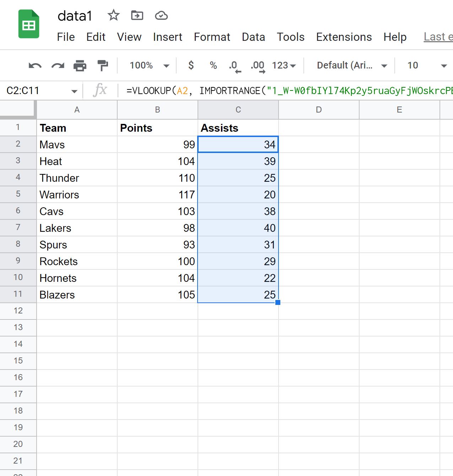Select the Paint format tool
The width and height of the screenshot is (453, 476).
point(103,65)
